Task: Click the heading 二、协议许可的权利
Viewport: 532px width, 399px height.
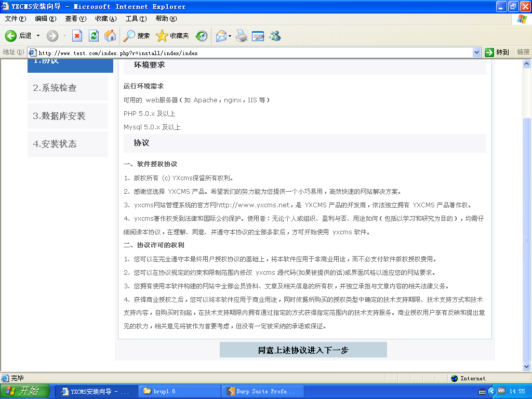Action: (x=154, y=245)
